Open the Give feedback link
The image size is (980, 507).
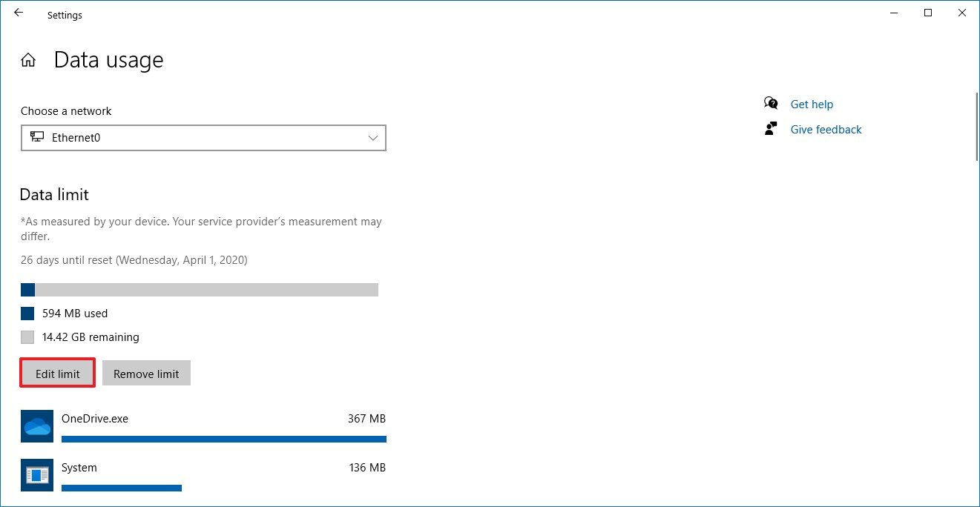pyautogui.click(x=826, y=130)
